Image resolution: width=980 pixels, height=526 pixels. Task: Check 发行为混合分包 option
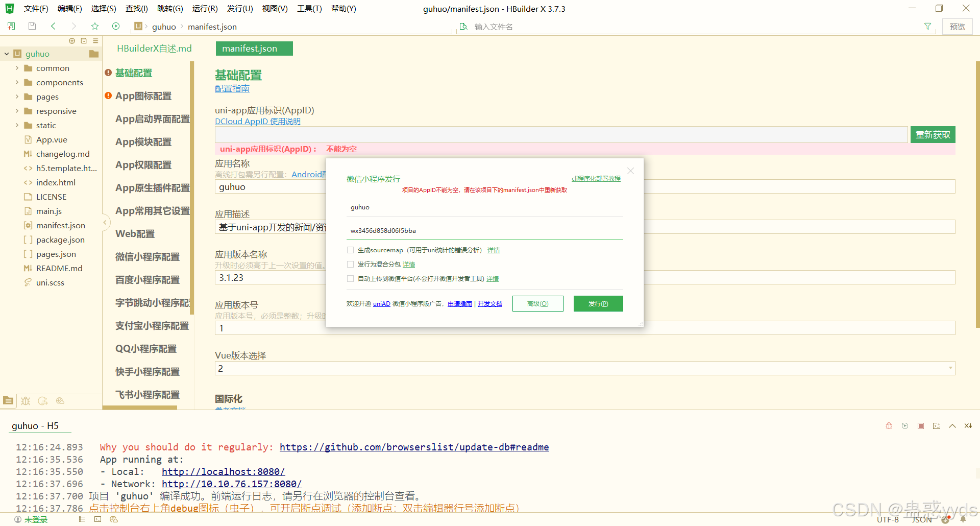click(x=350, y=264)
